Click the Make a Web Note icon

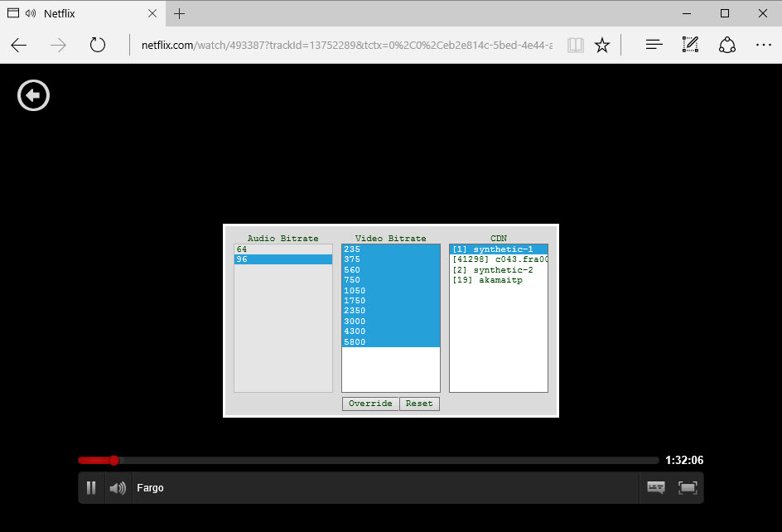691,45
